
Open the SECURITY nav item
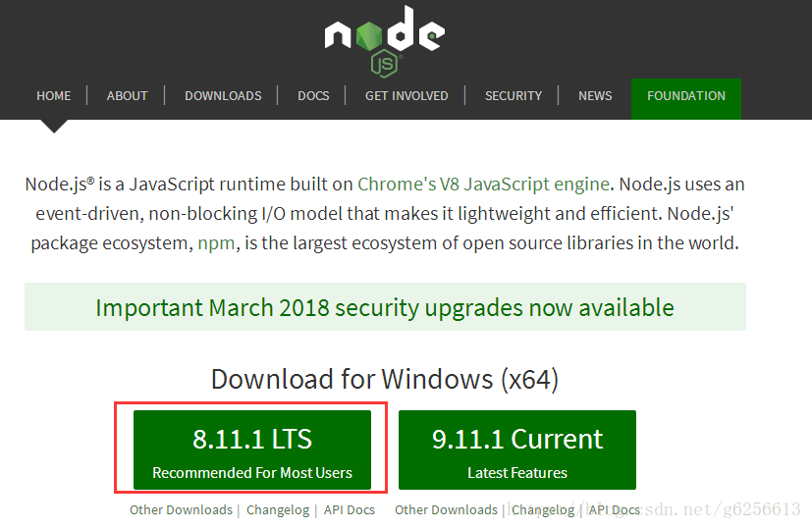point(514,96)
